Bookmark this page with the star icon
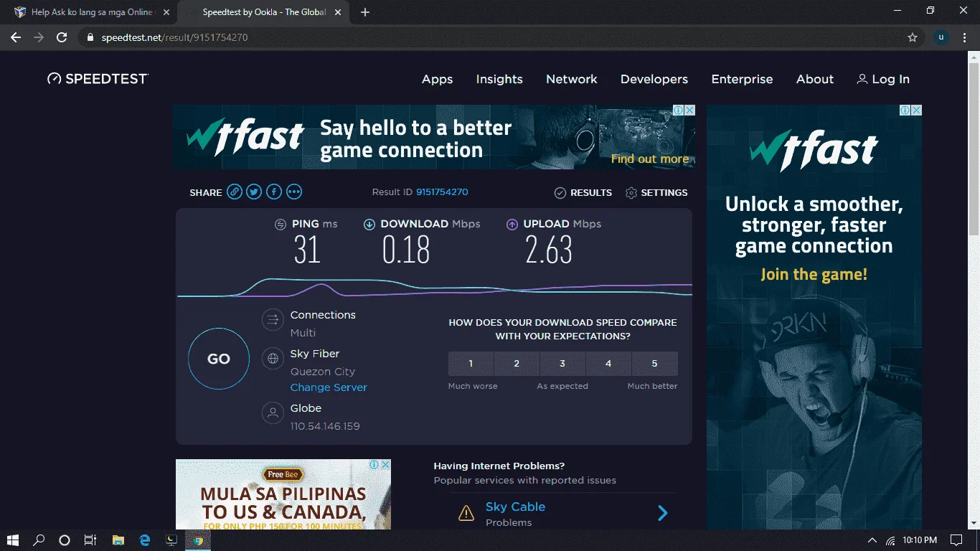 [x=913, y=37]
